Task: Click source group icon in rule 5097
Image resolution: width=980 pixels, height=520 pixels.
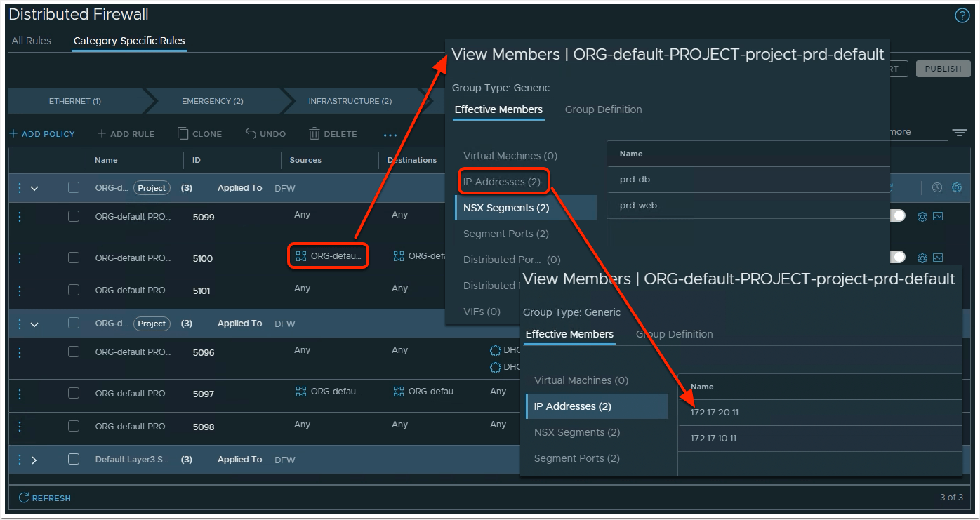Action: coord(301,392)
